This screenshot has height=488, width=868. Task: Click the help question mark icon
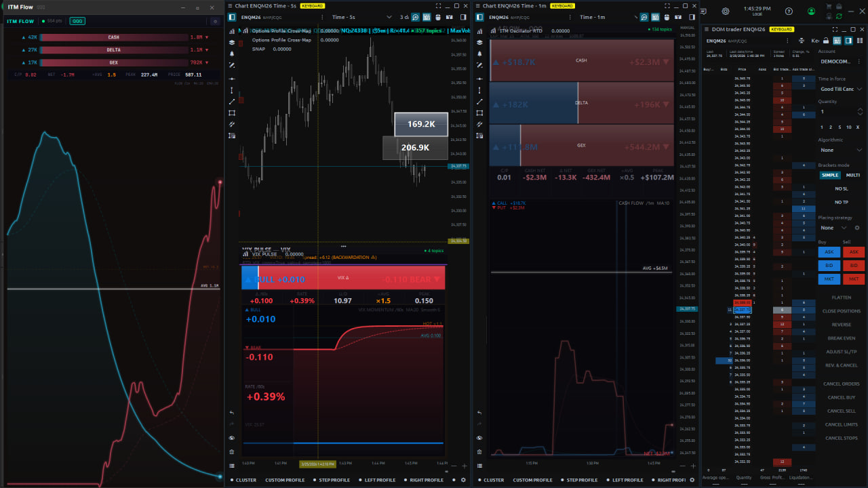[789, 12]
